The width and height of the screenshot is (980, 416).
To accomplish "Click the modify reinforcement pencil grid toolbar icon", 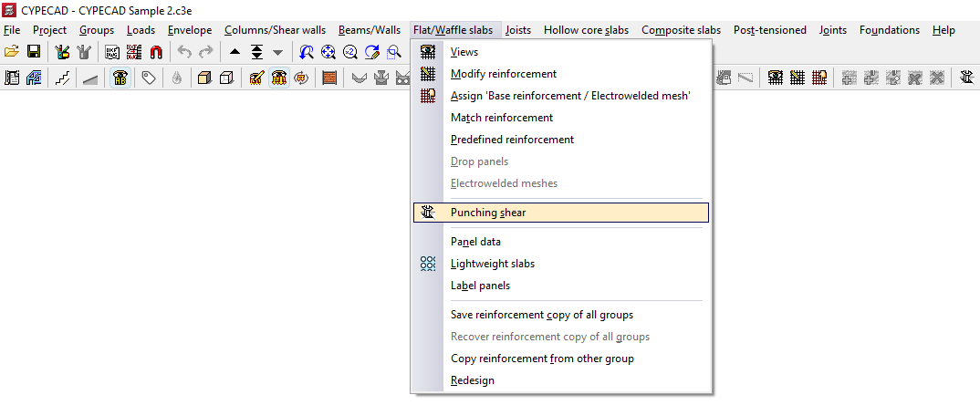I will 798,78.
